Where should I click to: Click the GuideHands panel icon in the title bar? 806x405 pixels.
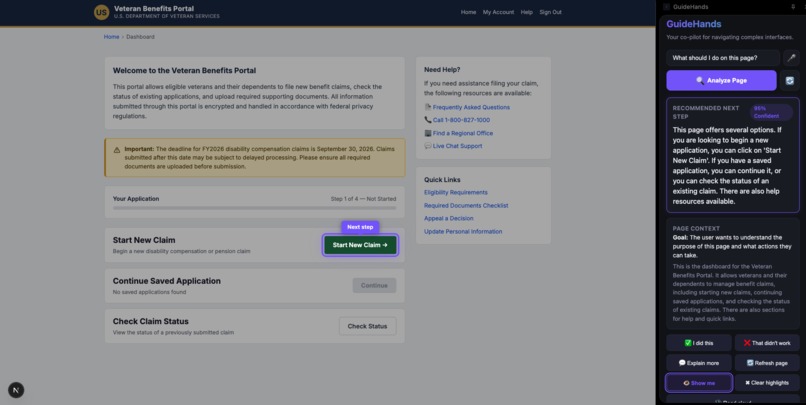pos(666,7)
